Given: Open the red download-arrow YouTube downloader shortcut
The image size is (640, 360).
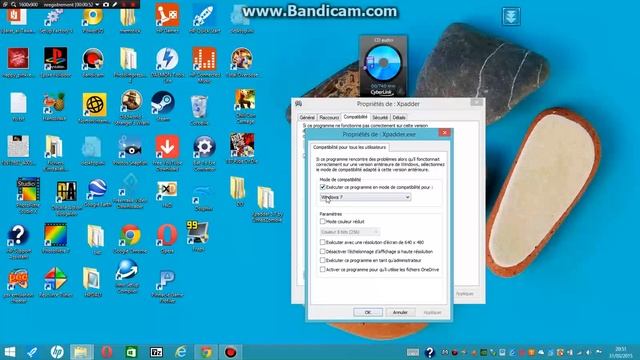Looking at the screenshot, I should coord(167,153).
